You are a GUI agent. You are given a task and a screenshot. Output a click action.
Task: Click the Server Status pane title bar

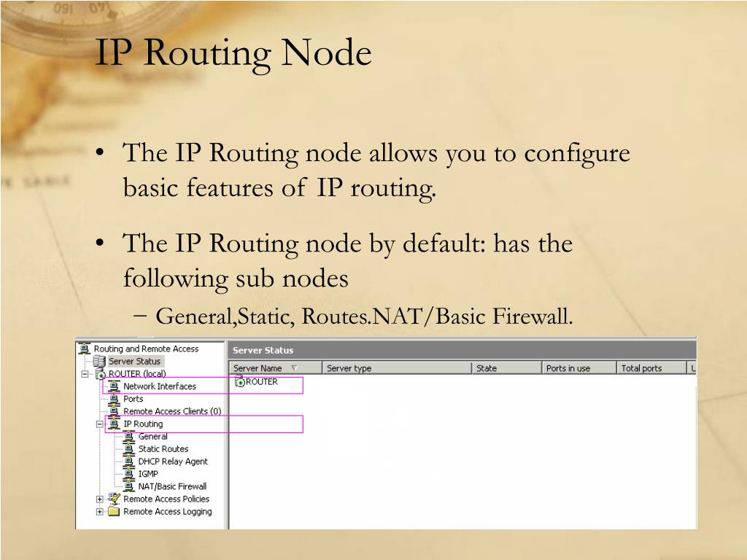coord(462,351)
